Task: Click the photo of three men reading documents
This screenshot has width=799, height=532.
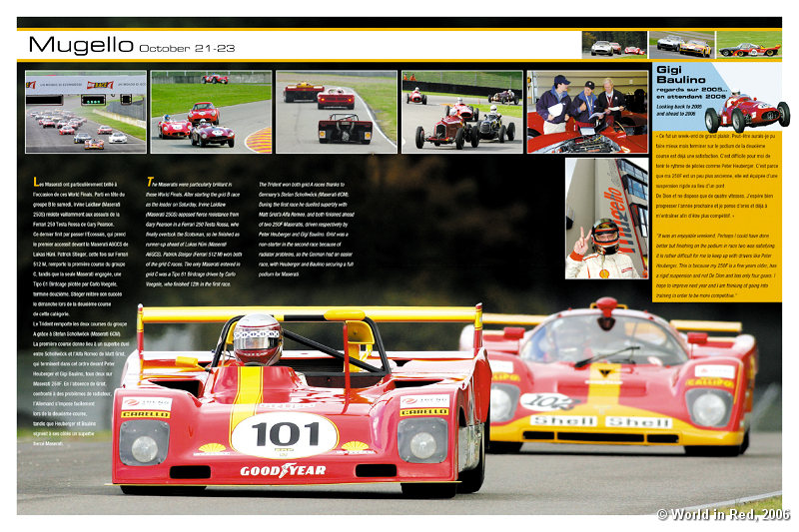Action: coord(587,112)
